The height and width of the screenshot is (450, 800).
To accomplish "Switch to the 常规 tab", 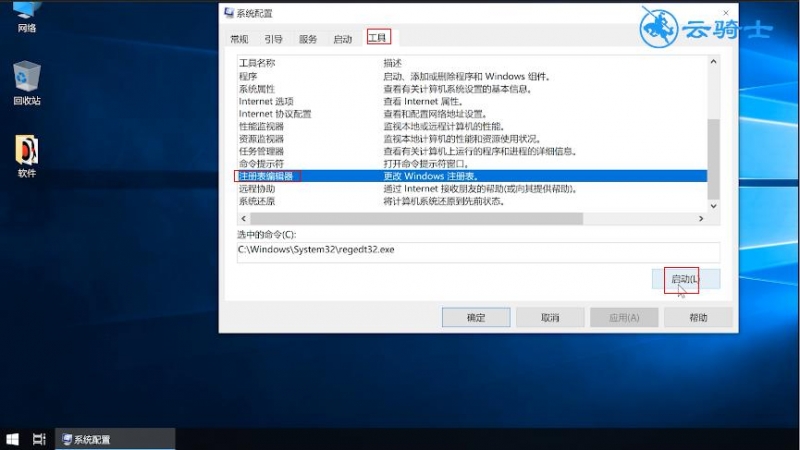I will (x=239, y=39).
